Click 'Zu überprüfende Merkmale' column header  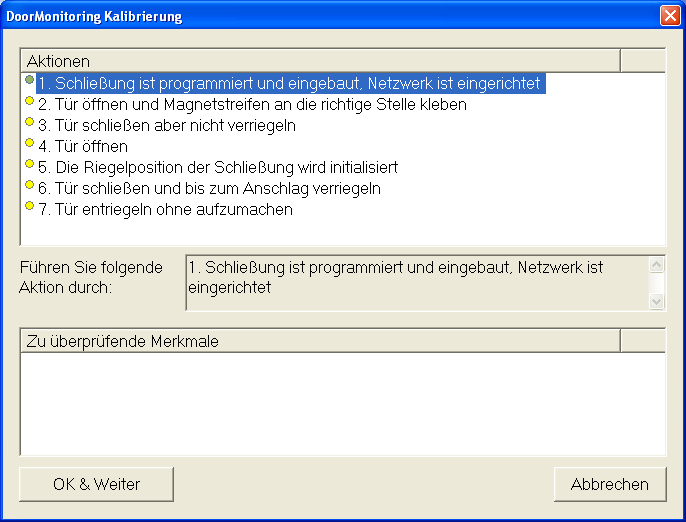click(320, 341)
